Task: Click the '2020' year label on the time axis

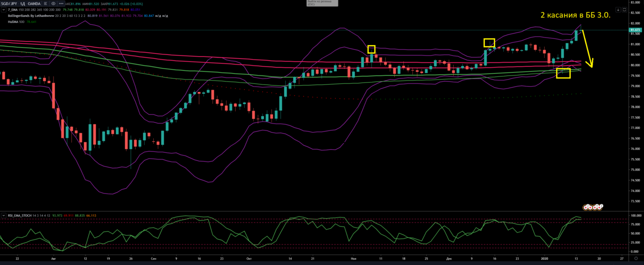Action: pyautogui.click(x=545, y=258)
